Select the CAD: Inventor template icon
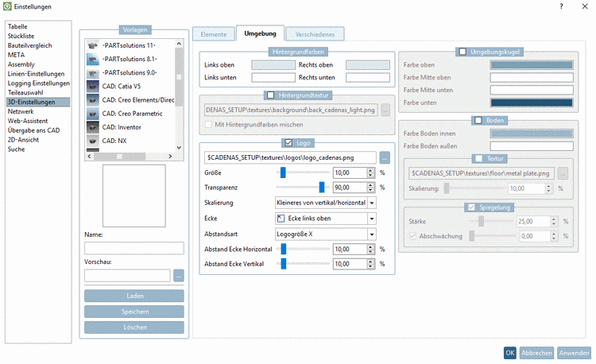The image size is (596, 364). coord(93,127)
